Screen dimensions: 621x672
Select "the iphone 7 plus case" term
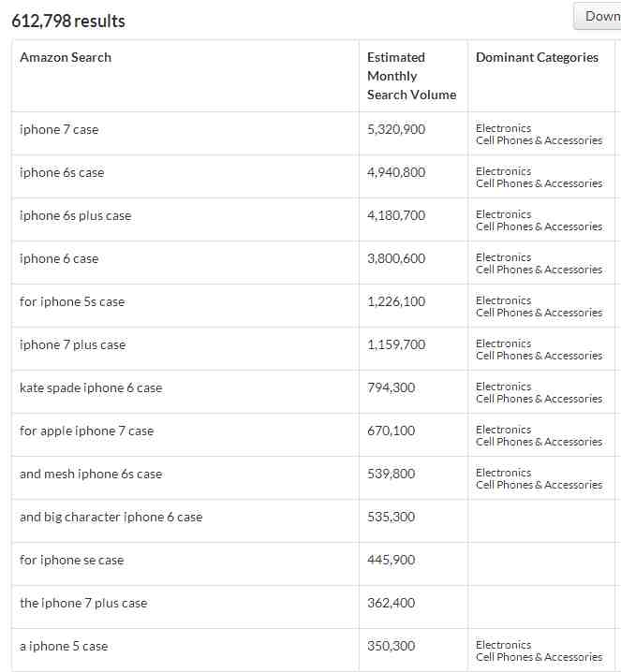[83, 603]
